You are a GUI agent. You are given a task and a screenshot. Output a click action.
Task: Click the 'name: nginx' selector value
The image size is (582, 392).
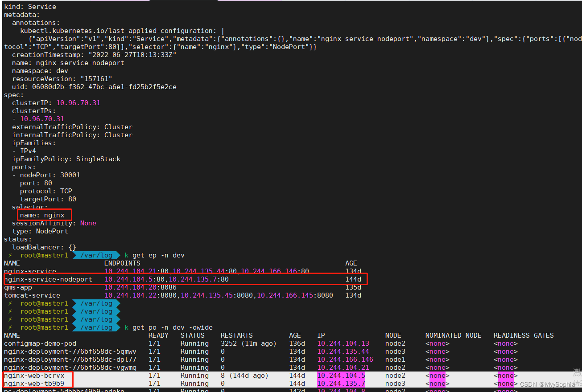42,215
